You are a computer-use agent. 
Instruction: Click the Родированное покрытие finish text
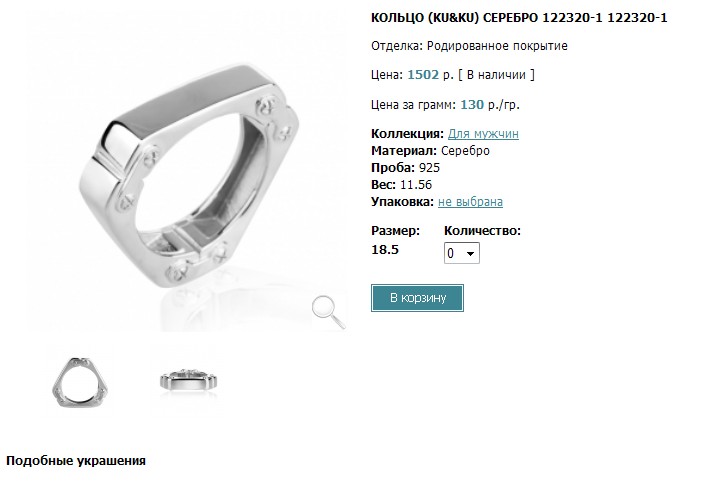pyautogui.click(x=497, y=46)
